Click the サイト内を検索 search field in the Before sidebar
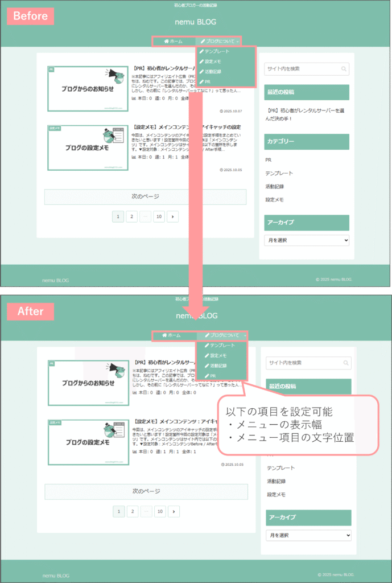Screen dimensions: 392x583 point(302,69)
